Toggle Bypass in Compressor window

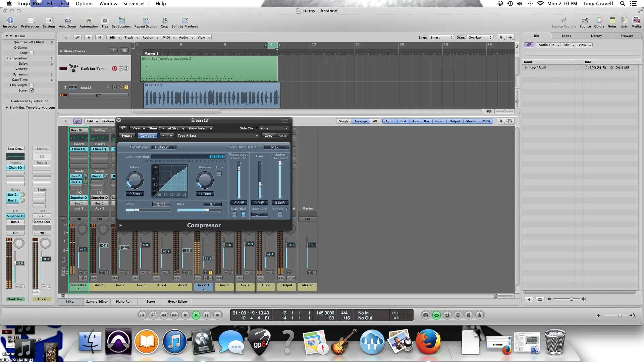[x=127, y=136]
